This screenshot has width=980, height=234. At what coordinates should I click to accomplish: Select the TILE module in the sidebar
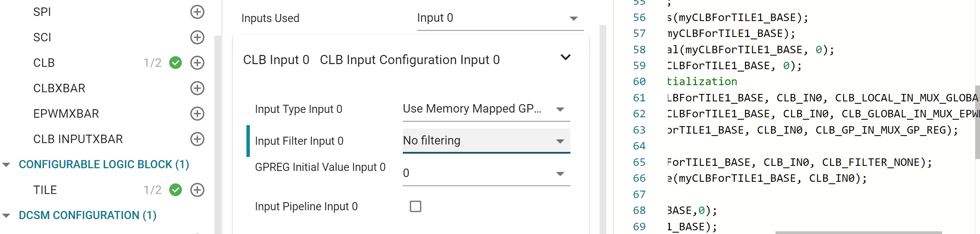pyautogui.click(x=45, y=190)
